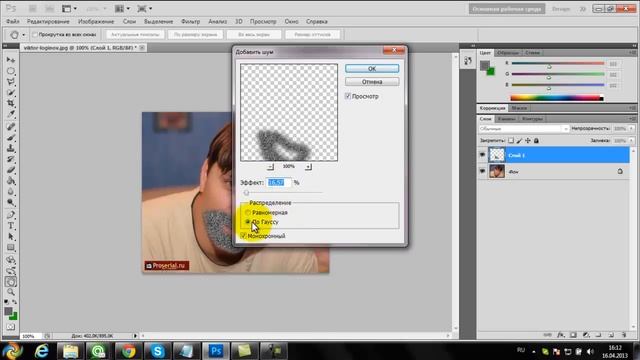Open the Hand tool preset picker arrow
The width and height of the screenshot is (640, 360).
coord(24,35)
